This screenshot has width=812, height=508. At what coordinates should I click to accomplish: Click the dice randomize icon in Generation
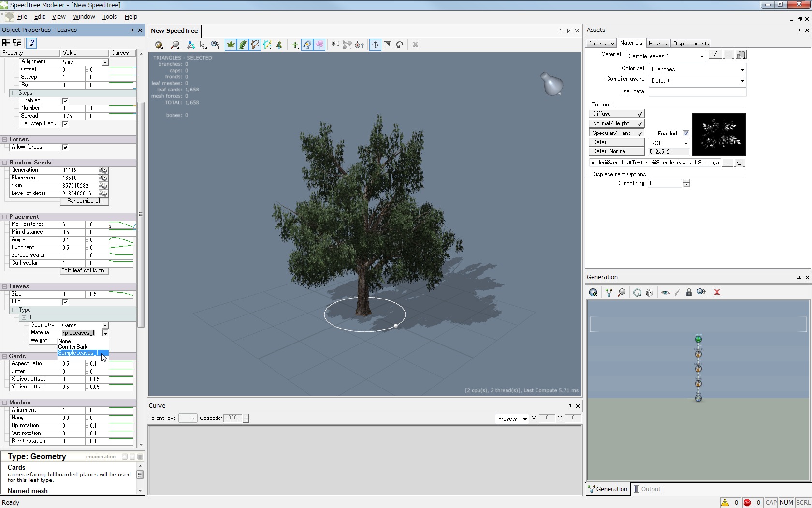click(x=649, y=293)
